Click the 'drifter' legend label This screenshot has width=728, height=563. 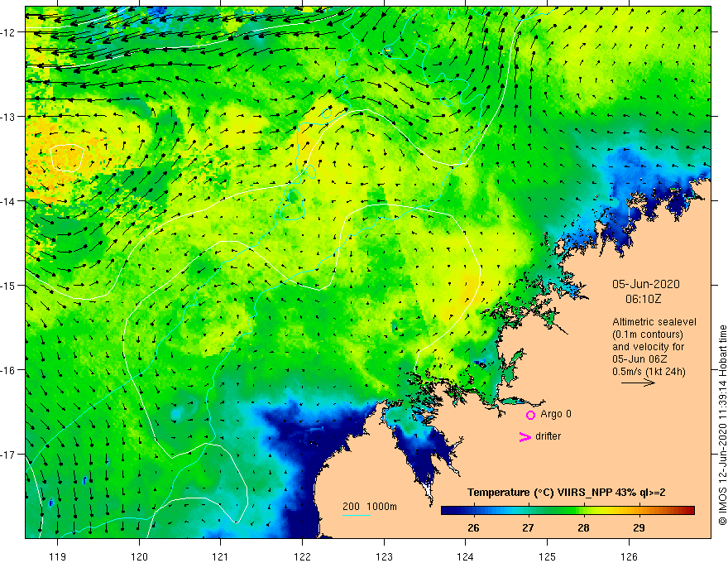click(548, 436)
